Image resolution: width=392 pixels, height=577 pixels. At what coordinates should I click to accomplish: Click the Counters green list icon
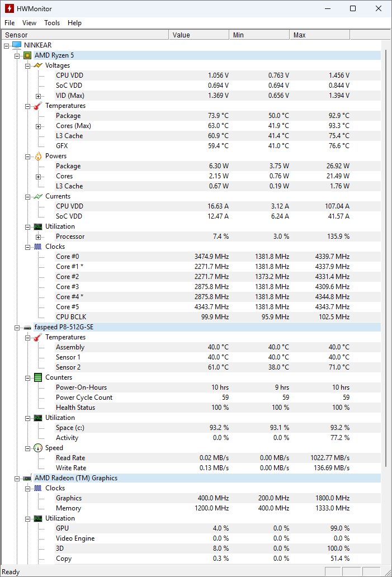38,377
